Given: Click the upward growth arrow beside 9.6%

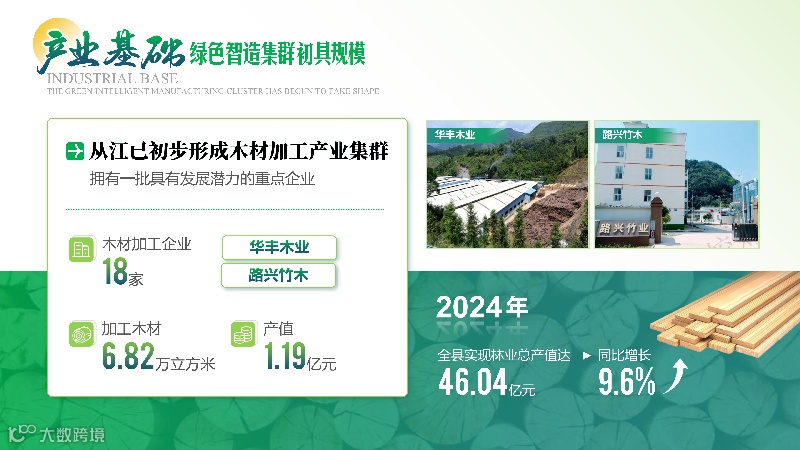Looking at the screenshot, I should [676, 376].
